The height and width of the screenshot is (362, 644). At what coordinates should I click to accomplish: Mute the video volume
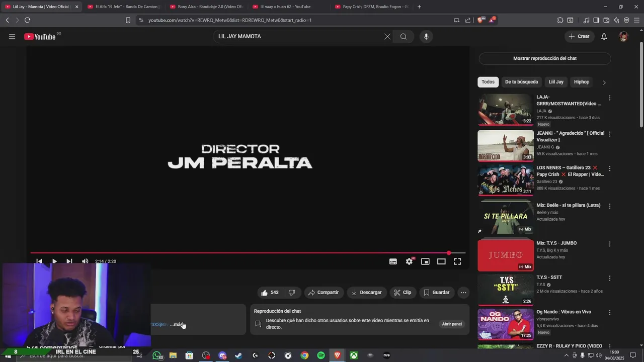(x=85, y=261)
